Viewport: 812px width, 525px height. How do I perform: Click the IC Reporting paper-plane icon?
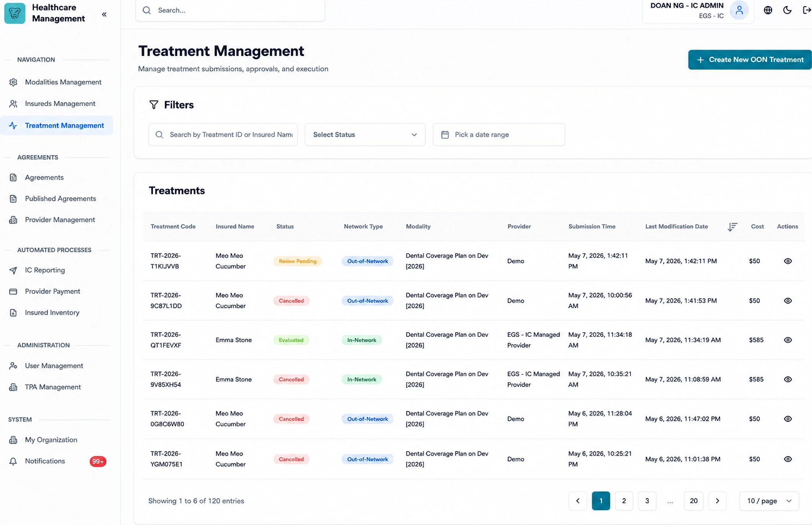click(13, 271)
